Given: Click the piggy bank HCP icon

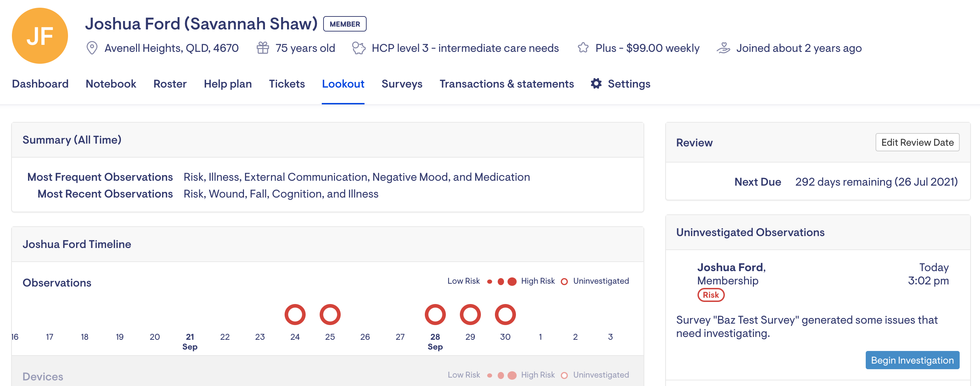Looking at the screenshot, I should (x=358, y=48).
